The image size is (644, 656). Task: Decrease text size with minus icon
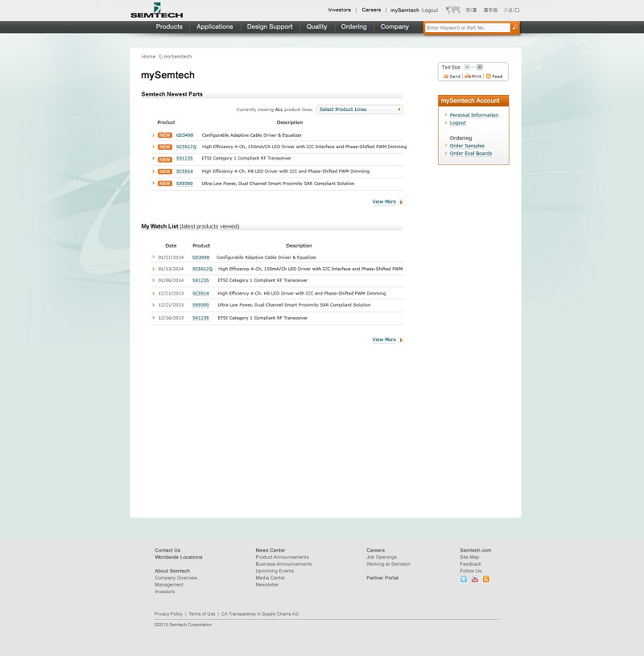[x=467, y=67]
